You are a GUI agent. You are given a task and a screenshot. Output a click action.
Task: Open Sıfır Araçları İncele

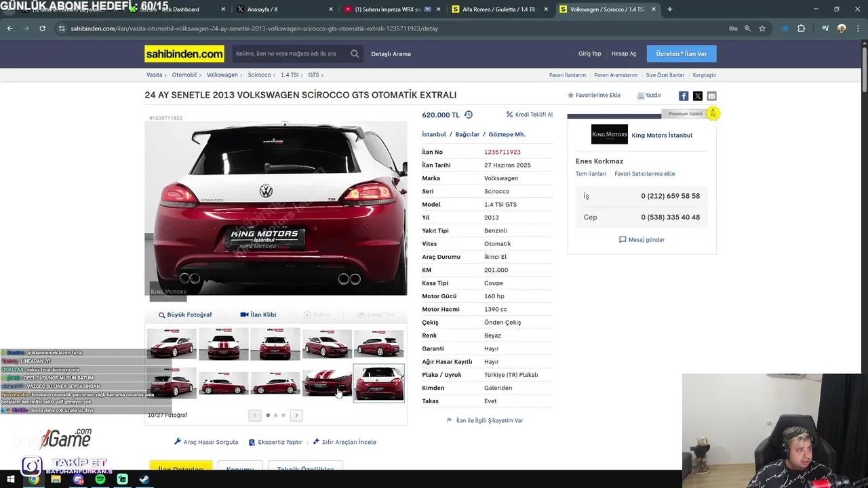click(x=344, y=442)
